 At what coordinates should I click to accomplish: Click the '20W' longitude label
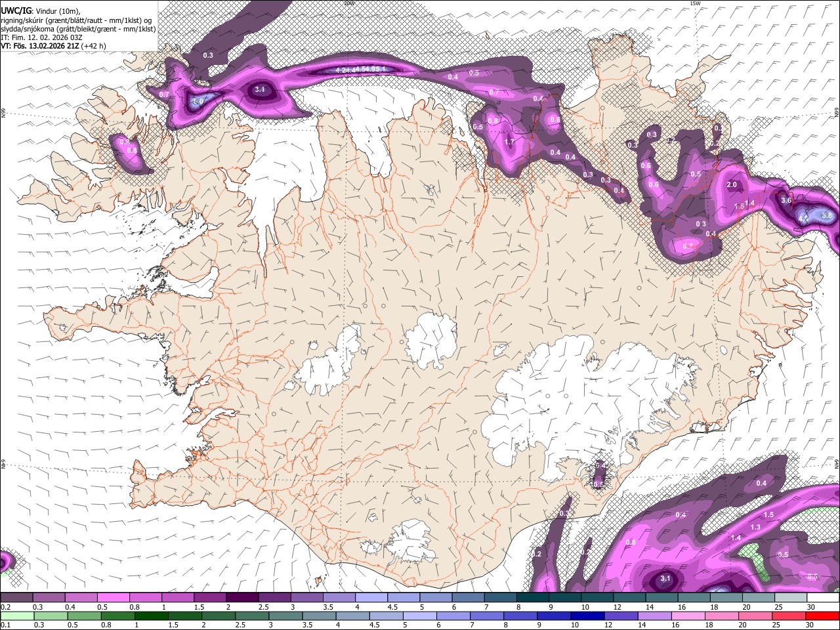349,3
